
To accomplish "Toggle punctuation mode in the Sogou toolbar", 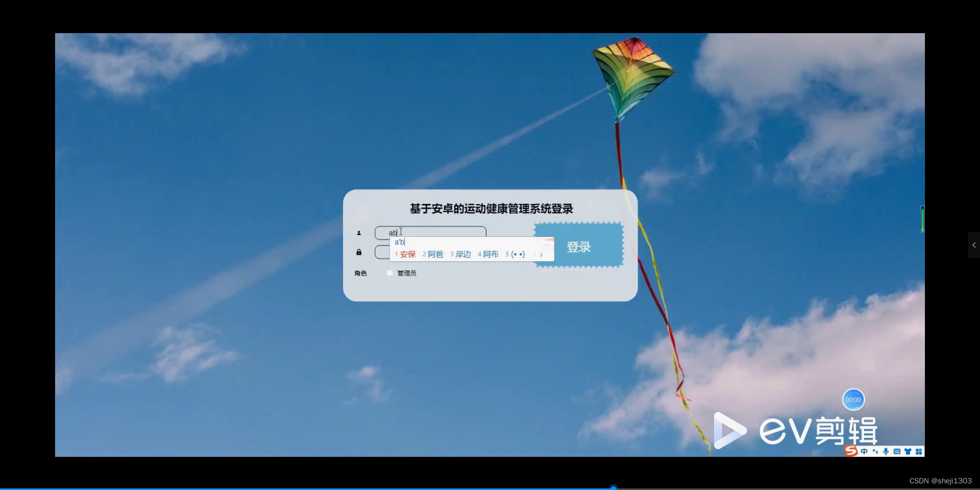I will (x=875, y=451).
